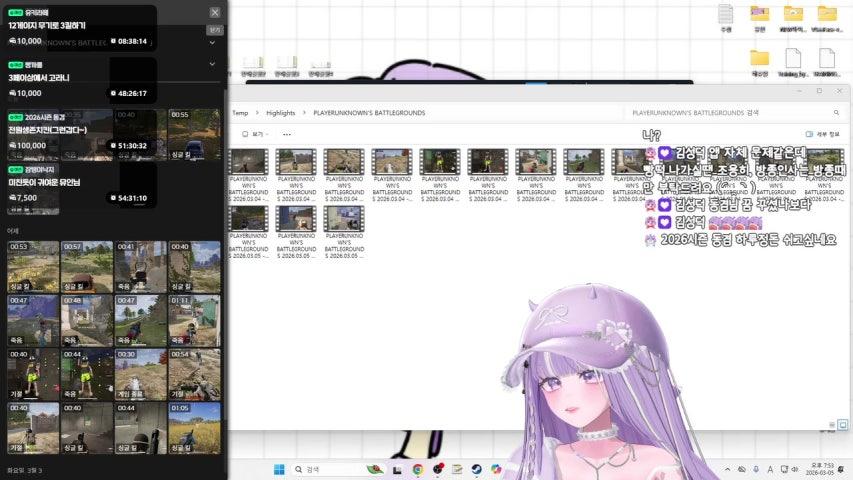
Task: Open the 3페이상에서 고라니 mission card
Action: click(x=82, y=80)
